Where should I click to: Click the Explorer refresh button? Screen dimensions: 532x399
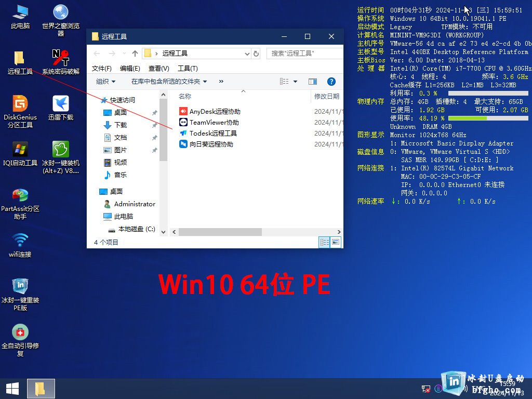[x=256, y=54]
